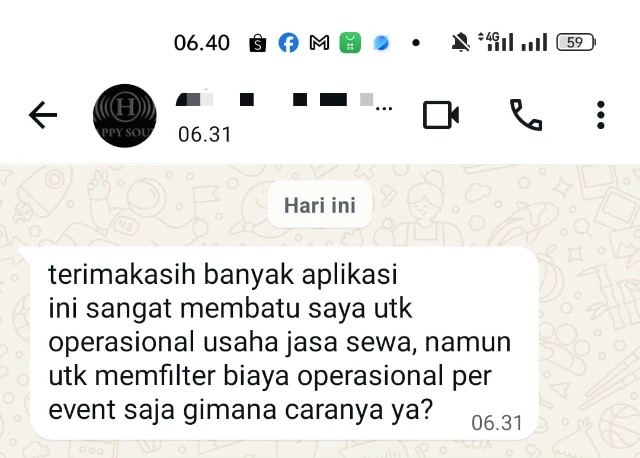Tap the blue chat bubble notification icon
Screen dimensions: 640x458
tap(381, 43)
